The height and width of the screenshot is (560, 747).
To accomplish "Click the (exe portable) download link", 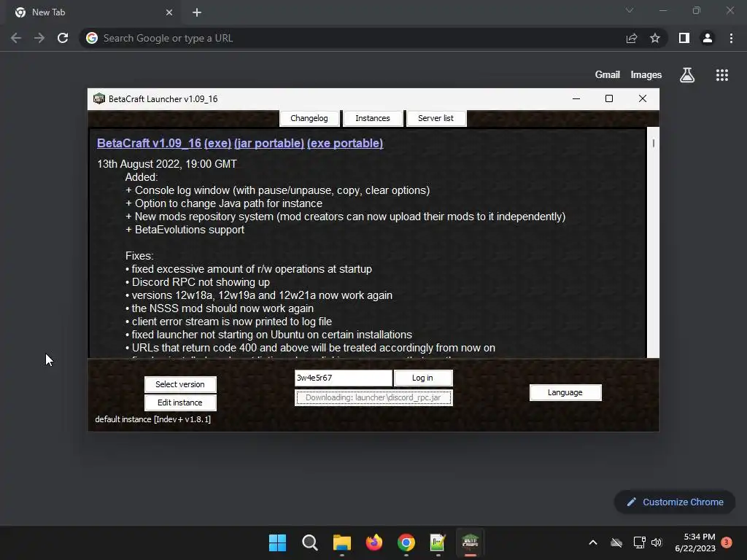I will pos(345,144).
